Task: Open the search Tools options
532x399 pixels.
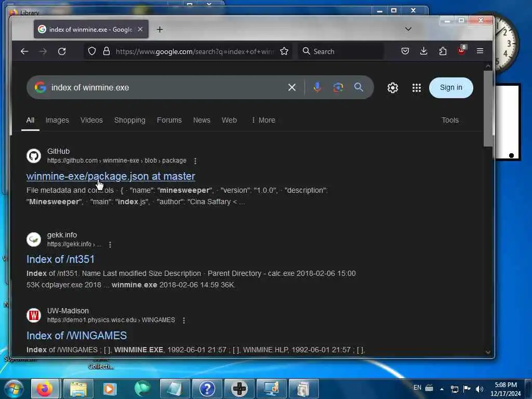Action: pos(450,120)
